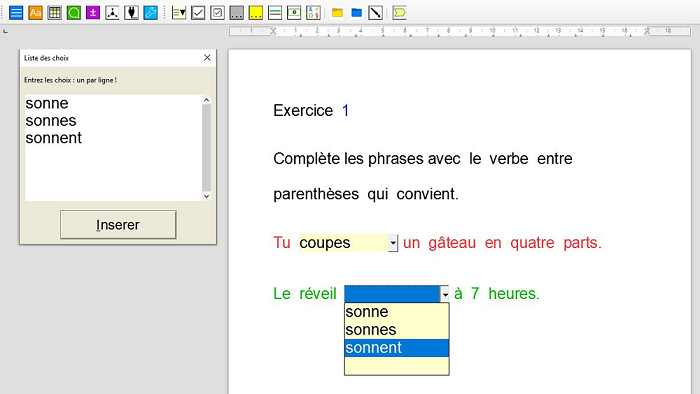Click the yellow folder icon
700x394 pixels.
tap(338, 12)
